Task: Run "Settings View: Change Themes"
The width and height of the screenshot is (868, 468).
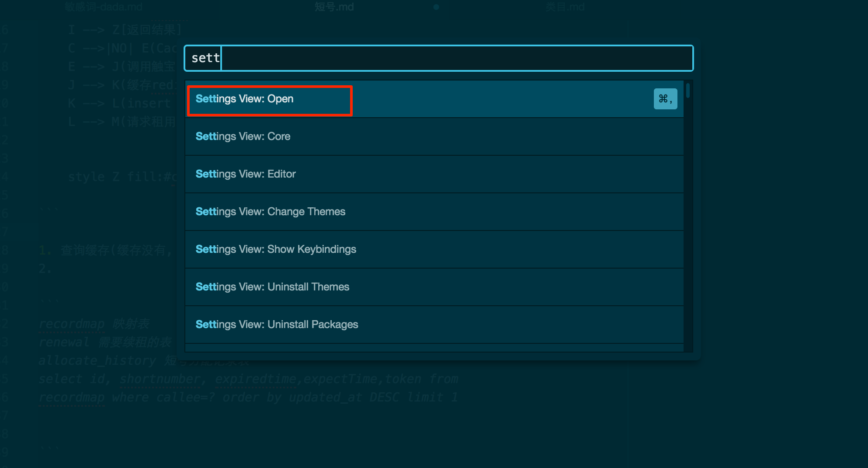Action: [x=434, y=212]
